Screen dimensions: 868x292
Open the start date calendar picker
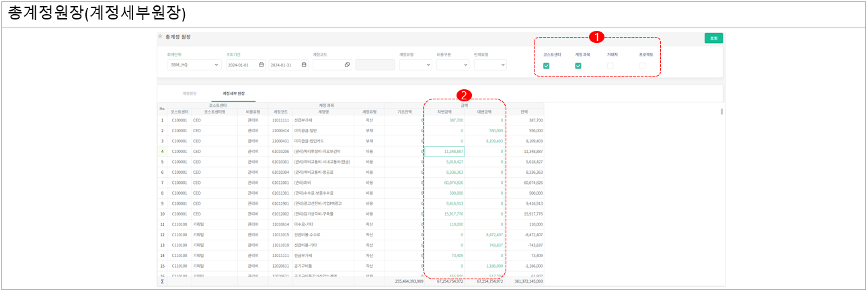point(261,65)
